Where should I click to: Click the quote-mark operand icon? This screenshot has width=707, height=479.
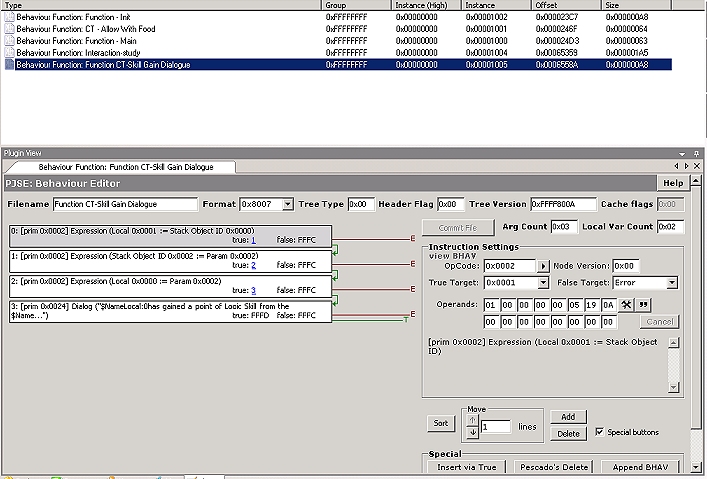pos(643,304)
